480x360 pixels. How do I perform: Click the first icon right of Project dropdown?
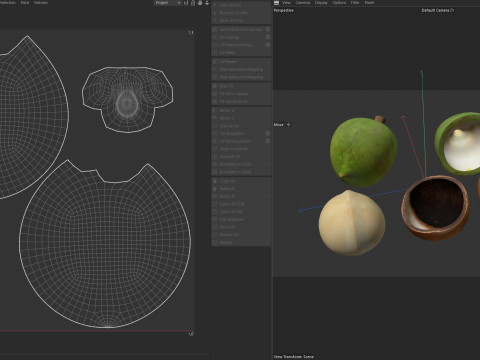point(186,3)
